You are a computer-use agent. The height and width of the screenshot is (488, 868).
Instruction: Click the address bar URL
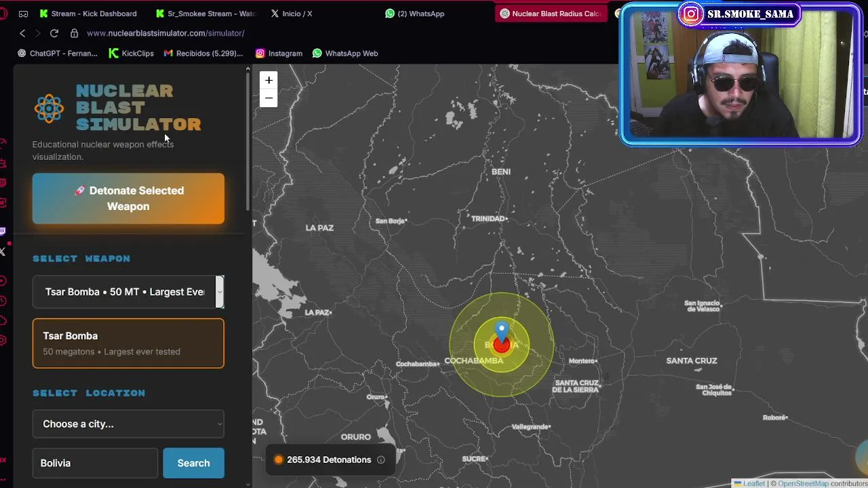pyautogui.click(x=165, y=33)
